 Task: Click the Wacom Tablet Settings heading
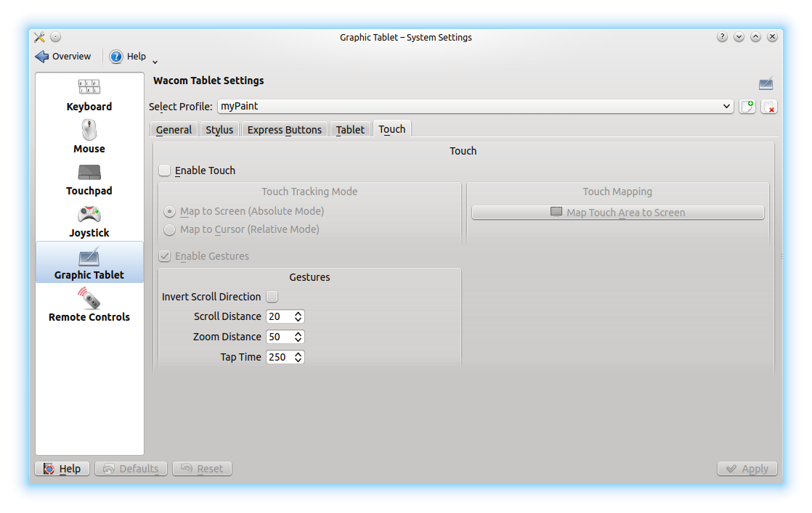(208, 81)
